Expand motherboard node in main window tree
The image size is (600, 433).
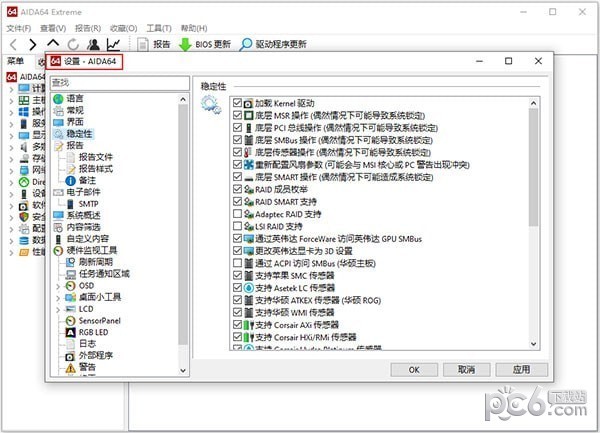(11, 101)
